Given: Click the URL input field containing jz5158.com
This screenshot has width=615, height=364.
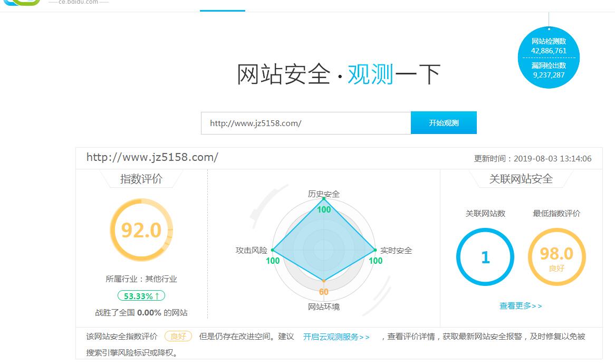Looking at the screenshot, I should coord(306,123).
